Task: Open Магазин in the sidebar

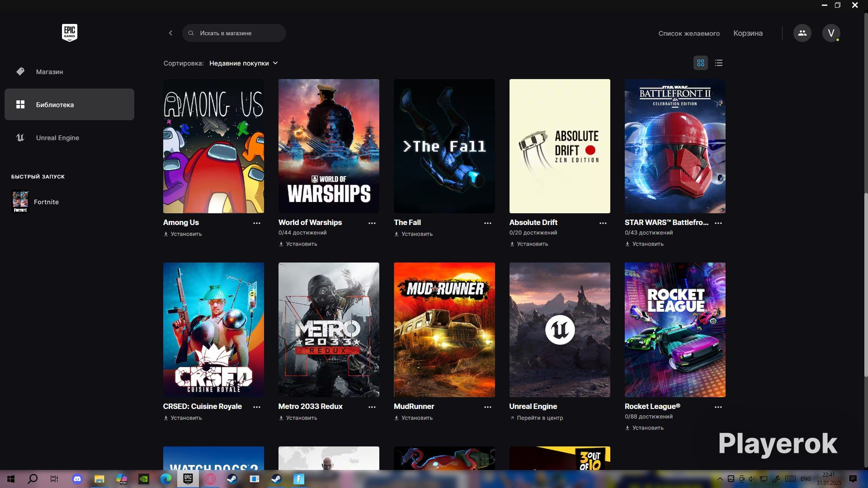Action: pyautogui.click(x=69, y=72)
